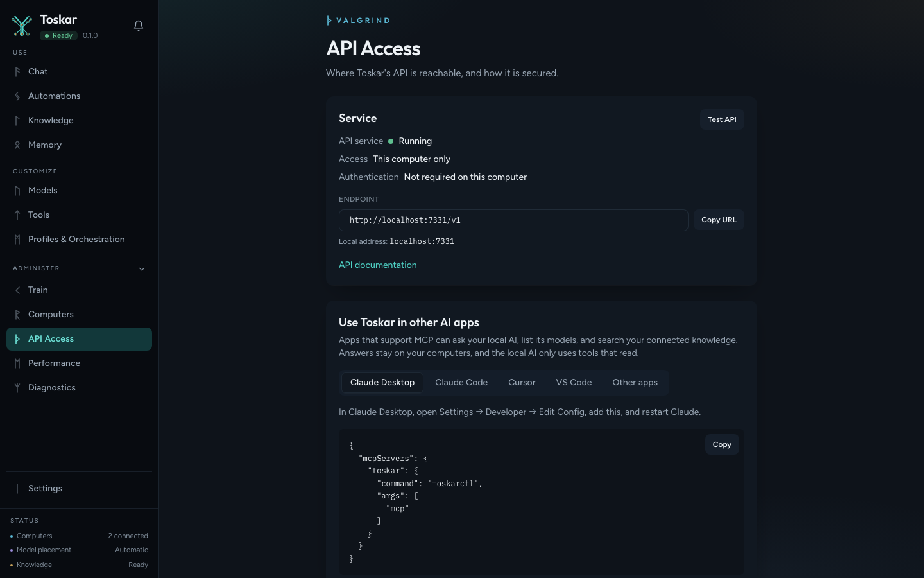924x578 pixels.
Task: Click the Memory rune icon
Action: pyautogui.click(x=17, y=145)
